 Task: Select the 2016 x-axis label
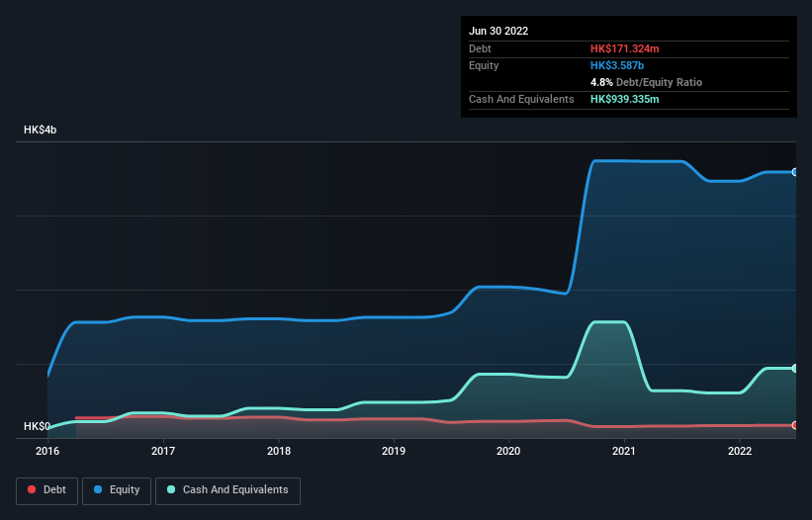47,451
